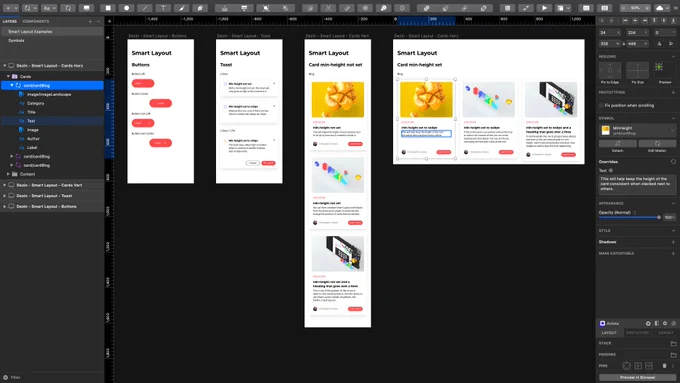This screenshot has width=680, height=383.
Task: Click the opacity 100% value field
Action: (670, 217)
